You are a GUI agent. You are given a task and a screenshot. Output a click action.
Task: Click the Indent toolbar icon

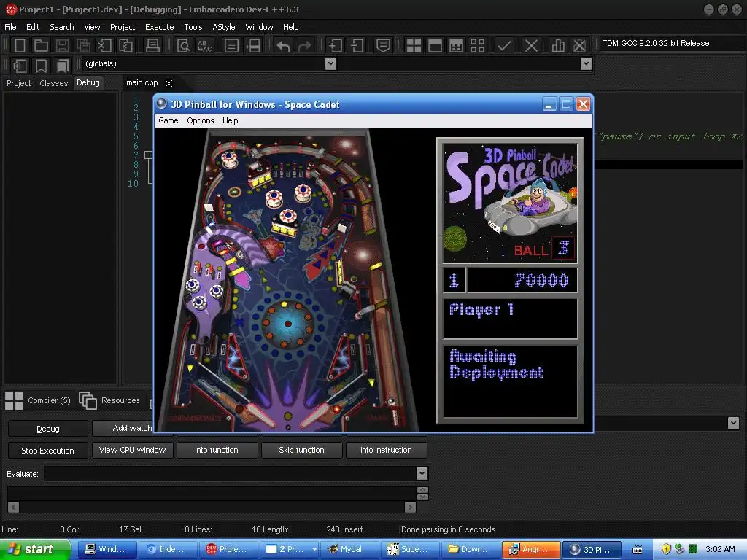point(336,46)
